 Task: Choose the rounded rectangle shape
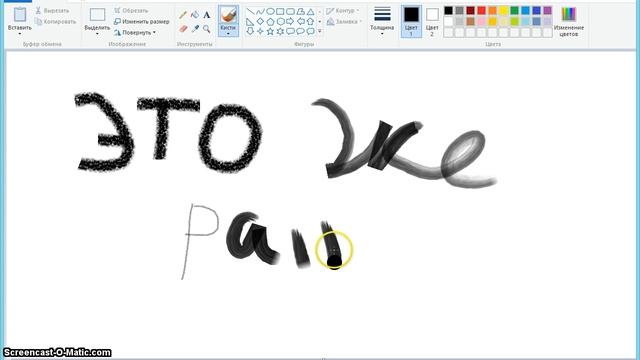click(290, 11)
